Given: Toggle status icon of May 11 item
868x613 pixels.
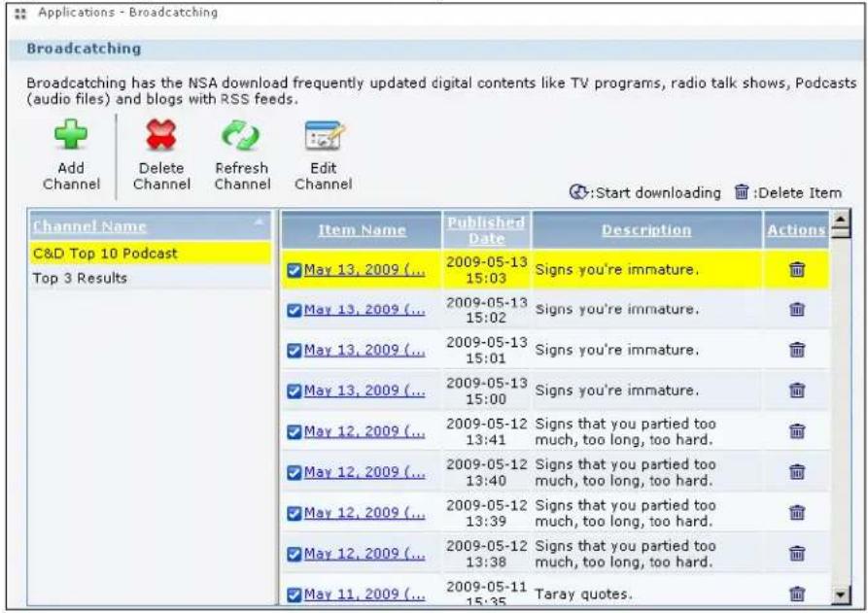Looking at the screenshot, I should click(295, 595).
